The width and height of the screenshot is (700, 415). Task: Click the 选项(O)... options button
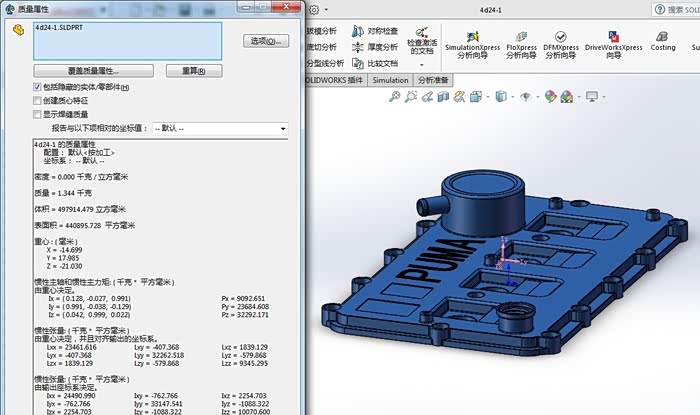click(x=266, y=41)
